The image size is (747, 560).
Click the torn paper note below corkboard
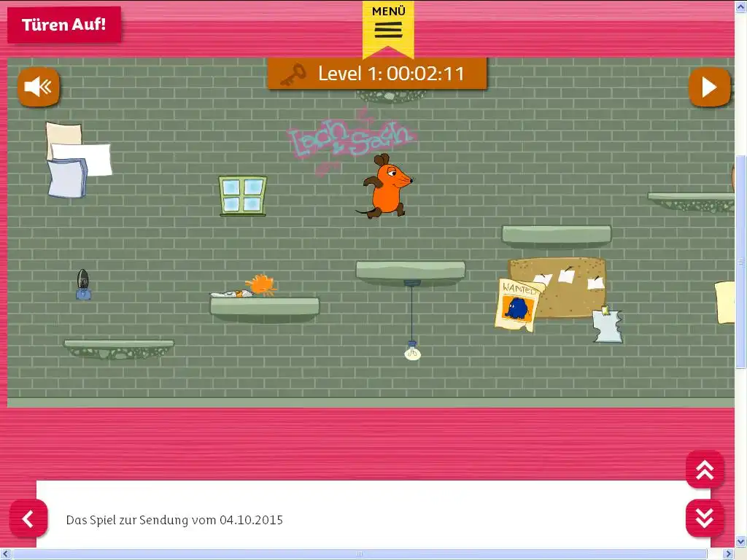(x=608, y=324)
